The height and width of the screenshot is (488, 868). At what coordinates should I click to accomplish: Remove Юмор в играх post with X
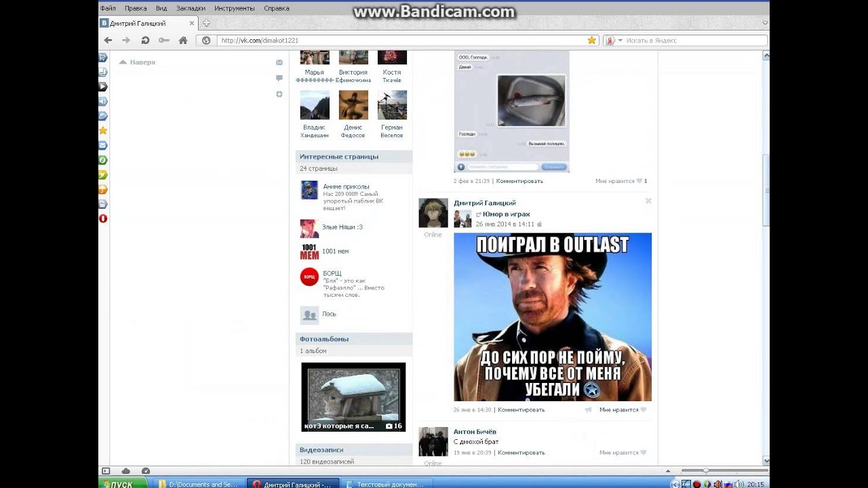coord(648,201)
